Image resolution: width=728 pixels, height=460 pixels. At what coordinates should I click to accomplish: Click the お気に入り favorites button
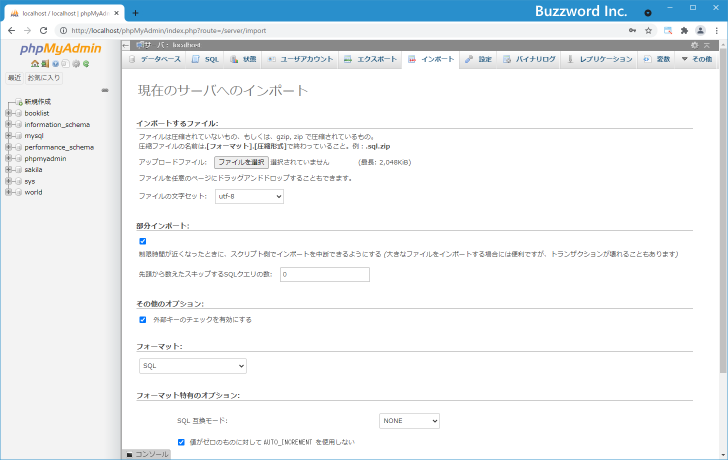[x=44, y=78]
